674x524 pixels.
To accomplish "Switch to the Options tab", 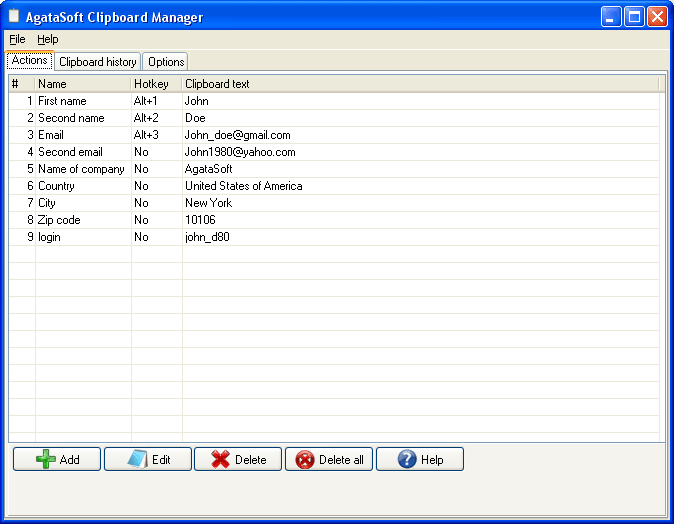I will click(166, 62).
